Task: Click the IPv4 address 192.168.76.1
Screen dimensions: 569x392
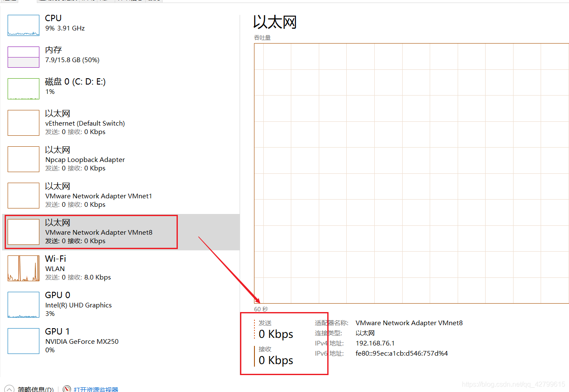Action: click(375, 343)
